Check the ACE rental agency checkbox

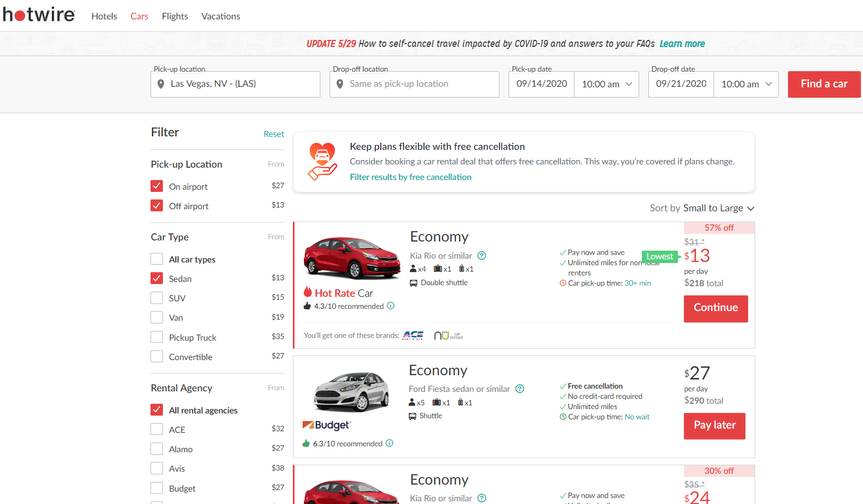coord(157,429)
